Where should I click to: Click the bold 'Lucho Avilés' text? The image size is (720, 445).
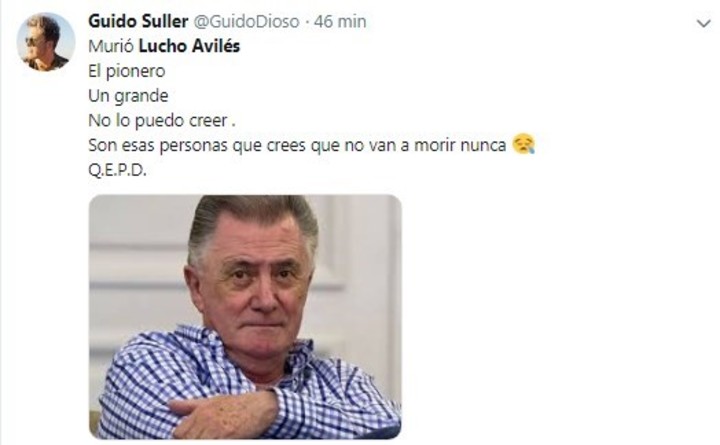coord(189,46)
